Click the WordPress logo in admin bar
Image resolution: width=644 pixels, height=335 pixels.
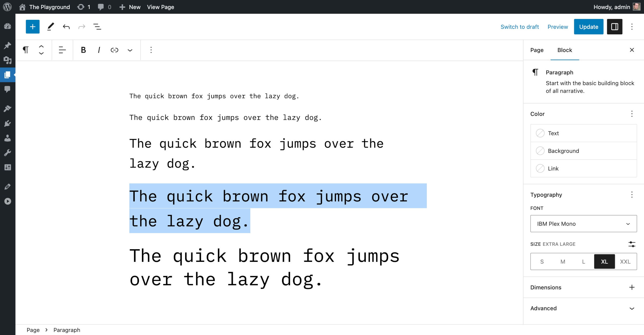tap(7, 7)
